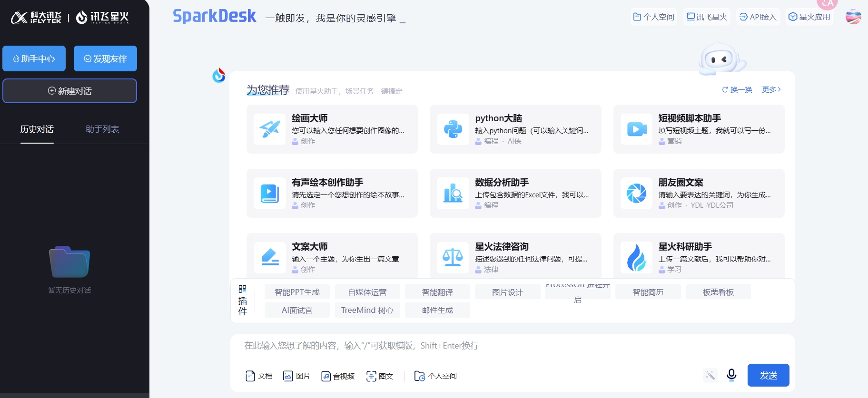Open the 朋友圈文案 shutter icon
The height and width of the screenshot is (398, 868).
[636, 193]
